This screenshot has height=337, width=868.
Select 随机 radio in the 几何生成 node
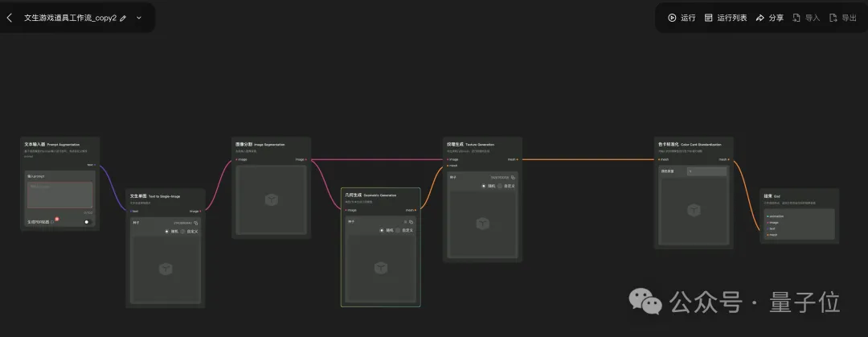coord(382,230)
